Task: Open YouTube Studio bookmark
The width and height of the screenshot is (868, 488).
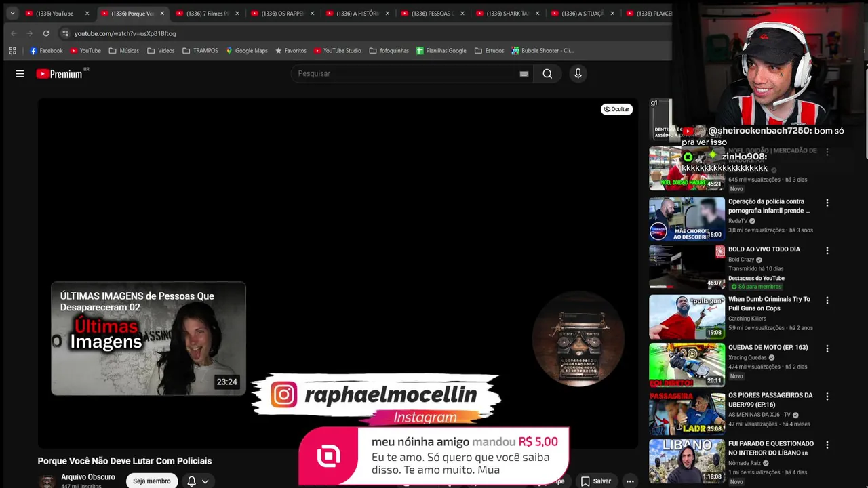Action: 338,51
